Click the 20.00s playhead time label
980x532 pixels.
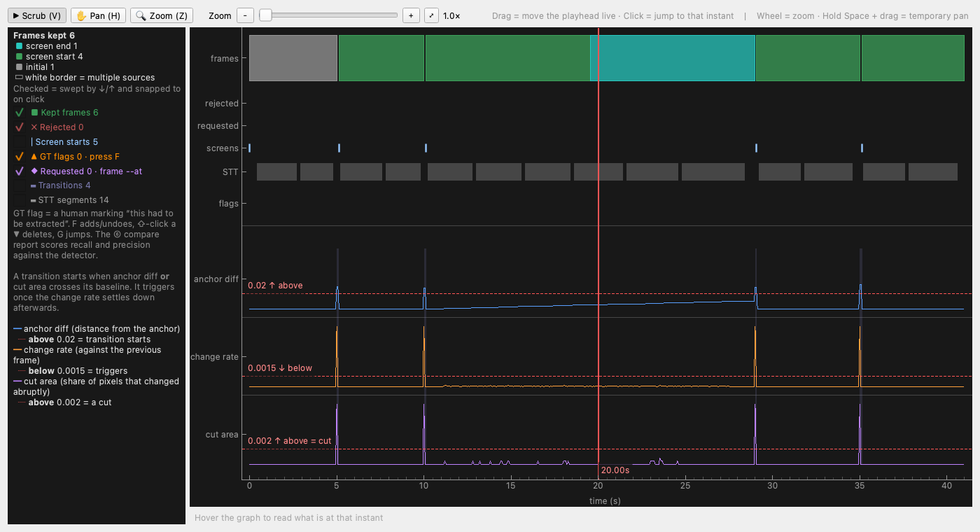coord(615,470)
